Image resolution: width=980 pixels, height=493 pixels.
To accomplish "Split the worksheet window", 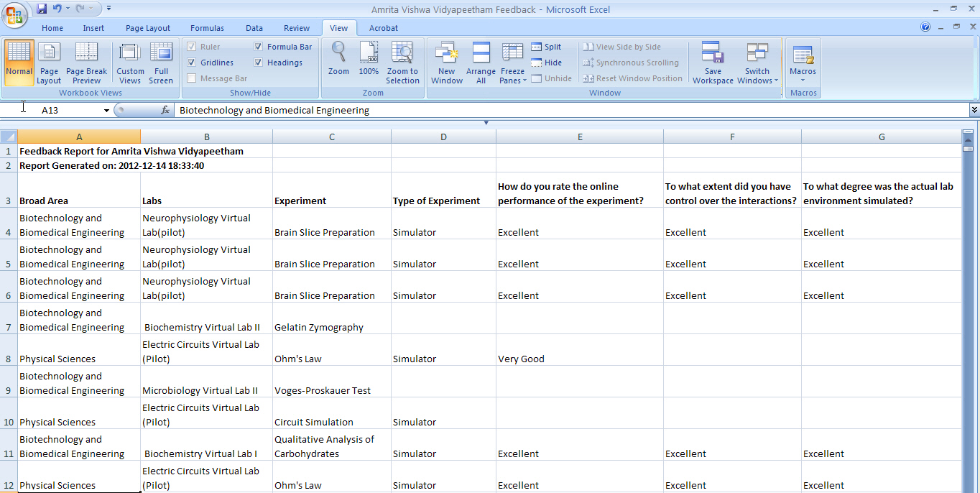I will point(546,47).
